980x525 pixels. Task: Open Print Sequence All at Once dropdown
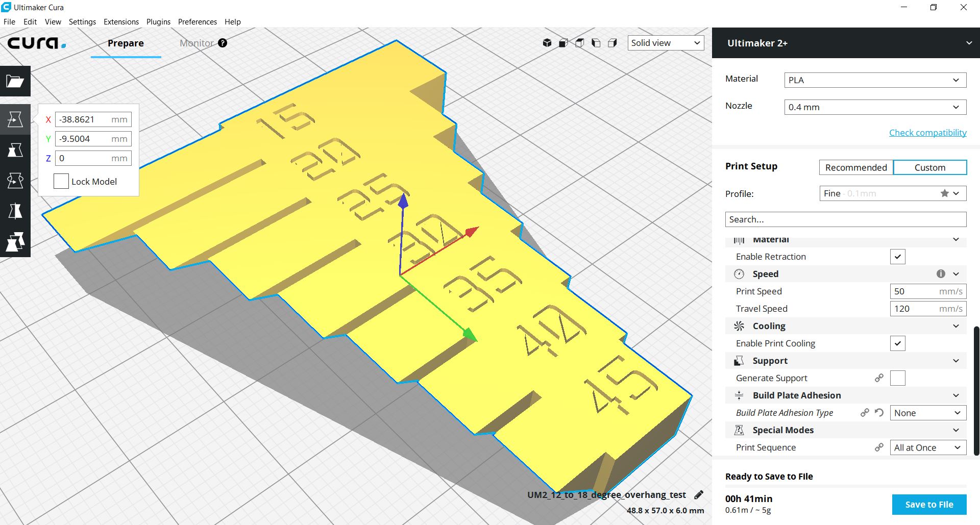tap(928, 447)
